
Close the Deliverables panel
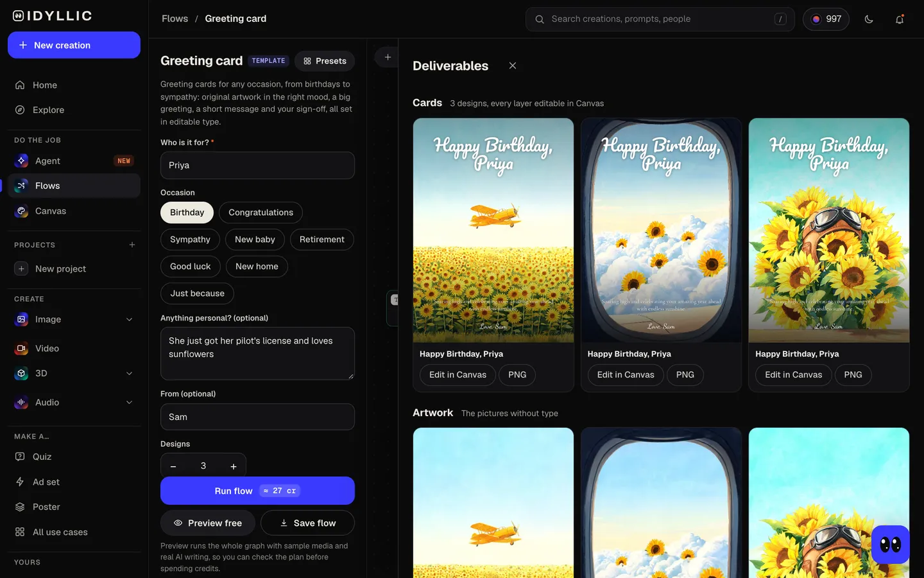pos(513,66)
